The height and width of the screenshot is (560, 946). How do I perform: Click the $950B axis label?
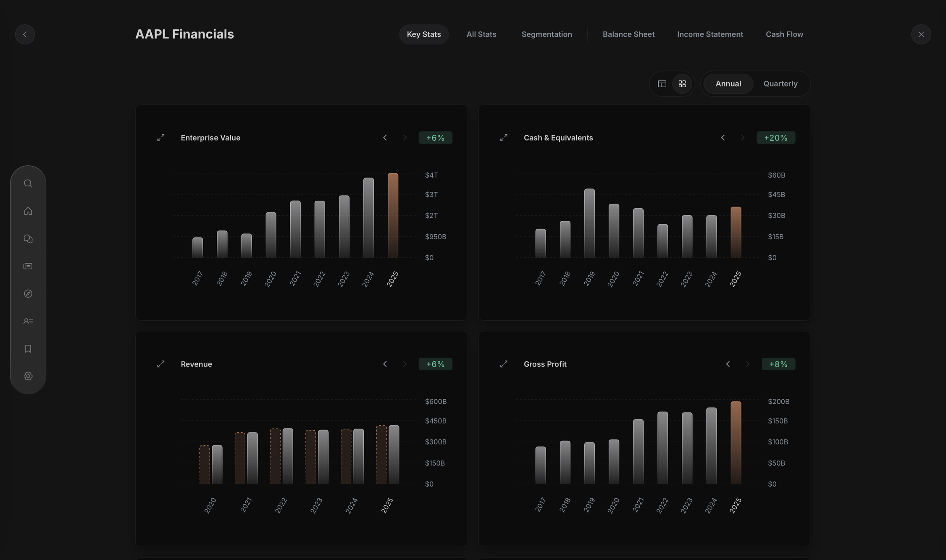point(436,237)
